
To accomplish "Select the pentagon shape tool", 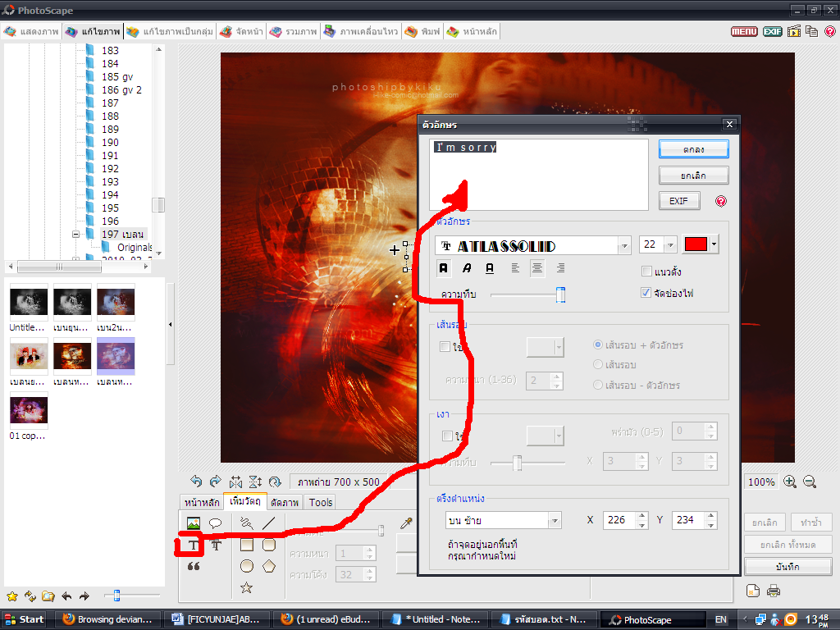I will click(x=269, y=566).
